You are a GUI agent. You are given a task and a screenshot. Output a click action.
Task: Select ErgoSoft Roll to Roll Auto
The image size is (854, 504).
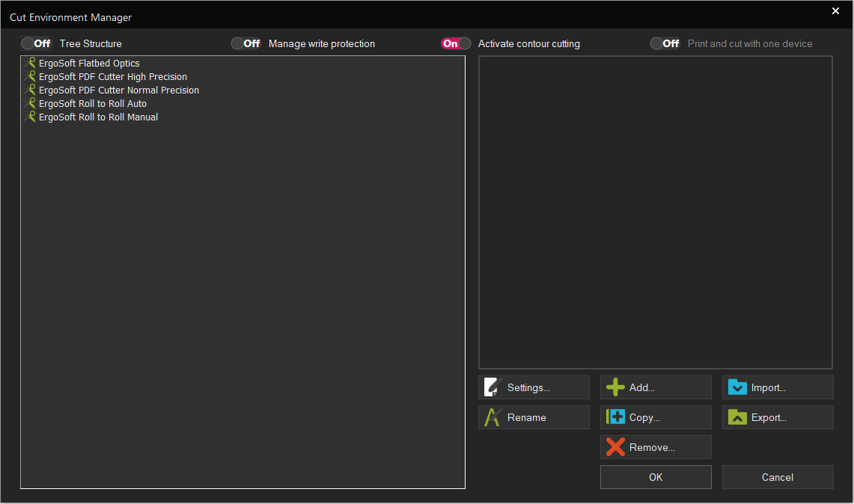pyautogui.click(x=93, y=103)
